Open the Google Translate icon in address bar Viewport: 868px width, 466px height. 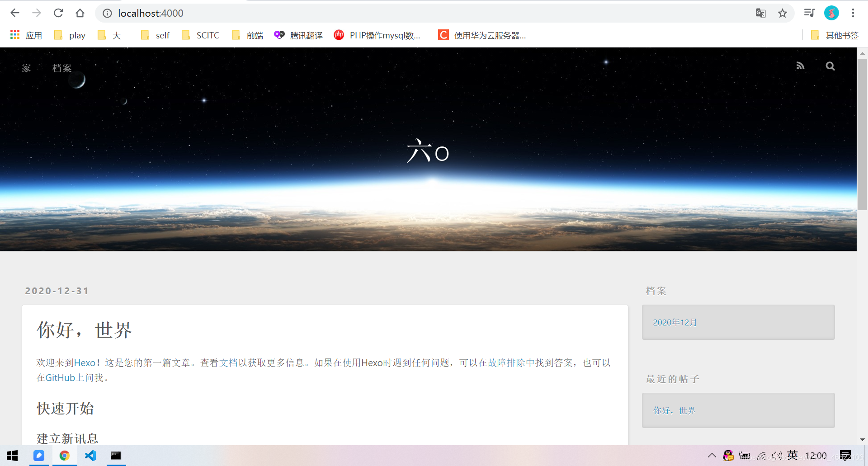point(761,13)
